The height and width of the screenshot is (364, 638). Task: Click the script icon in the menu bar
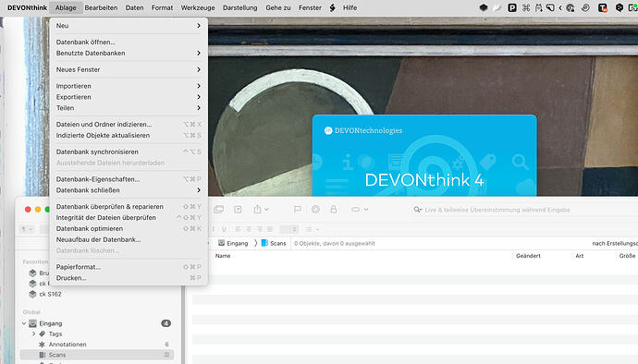(333, 7)
